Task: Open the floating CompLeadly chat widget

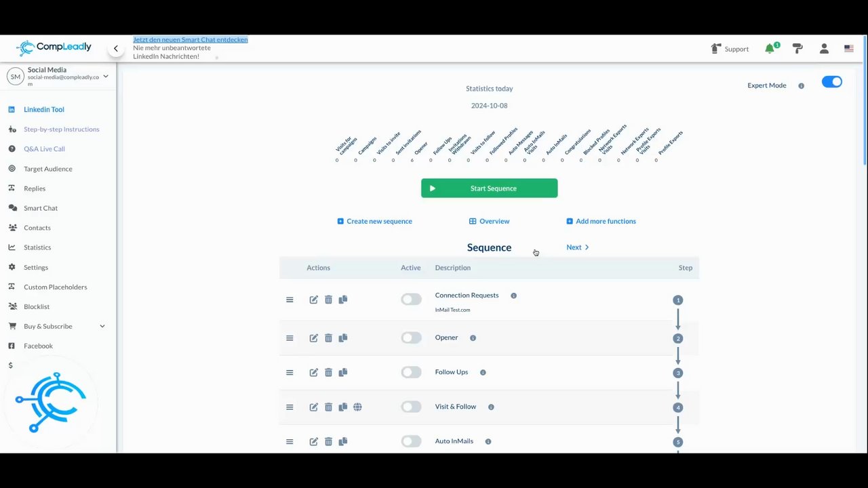Action: (51, 402)
